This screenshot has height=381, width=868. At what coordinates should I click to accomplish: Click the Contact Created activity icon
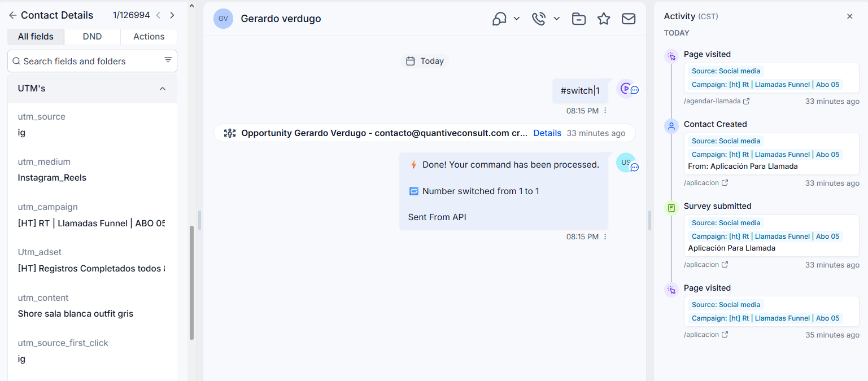point(671,126)
